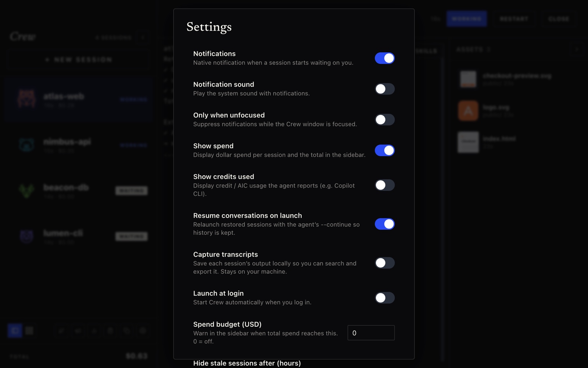Click the Restart button behind the dialog
The width and height of the screenshot is (588, 368).
tap(514, 19)
